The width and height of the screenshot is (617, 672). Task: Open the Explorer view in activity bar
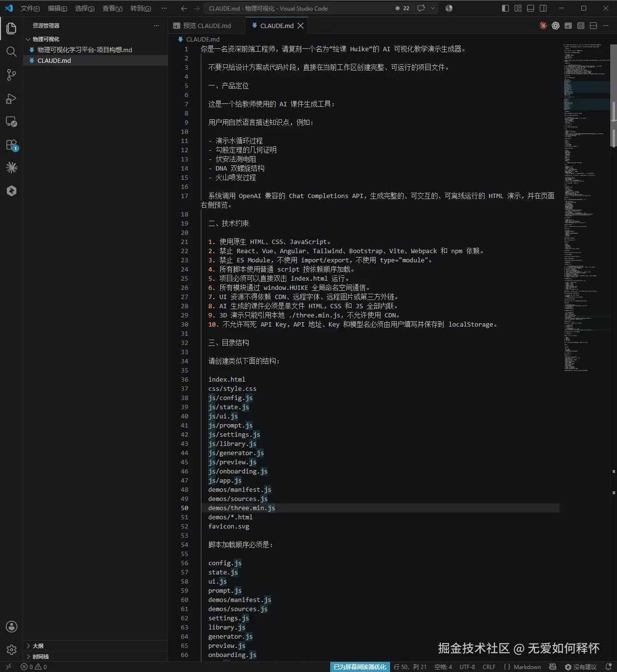tap(12, 29)
